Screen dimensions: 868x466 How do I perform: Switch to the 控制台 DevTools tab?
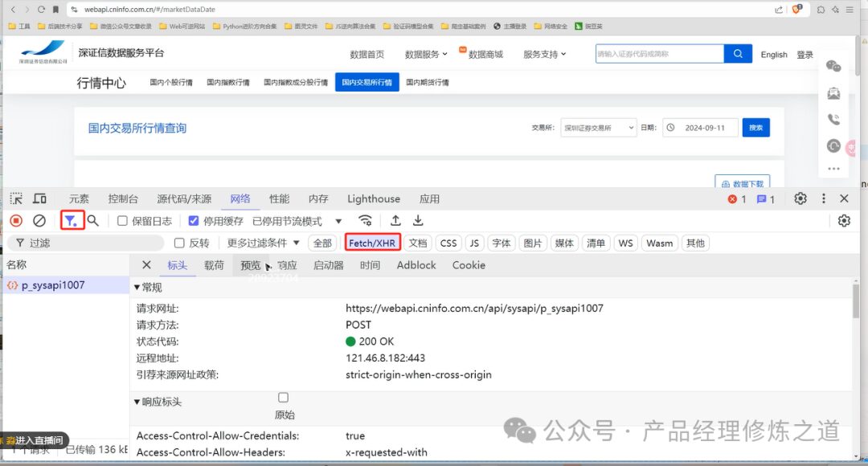[x=123, y=198]
